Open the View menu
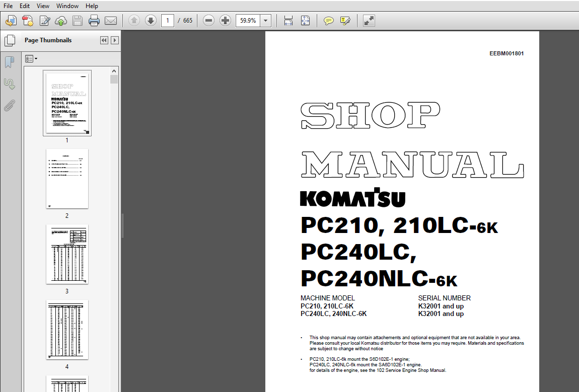 (43, 6)
